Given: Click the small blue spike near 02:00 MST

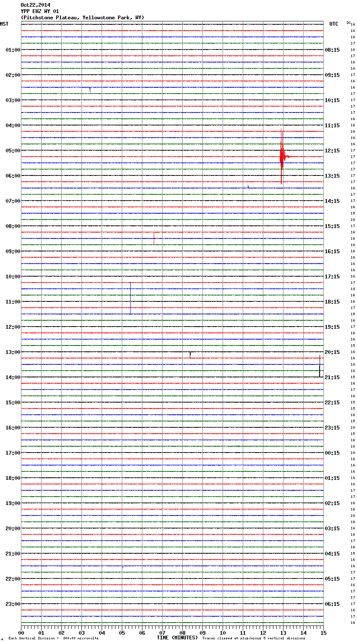Looking at the screenshot, I should [90, 89].
